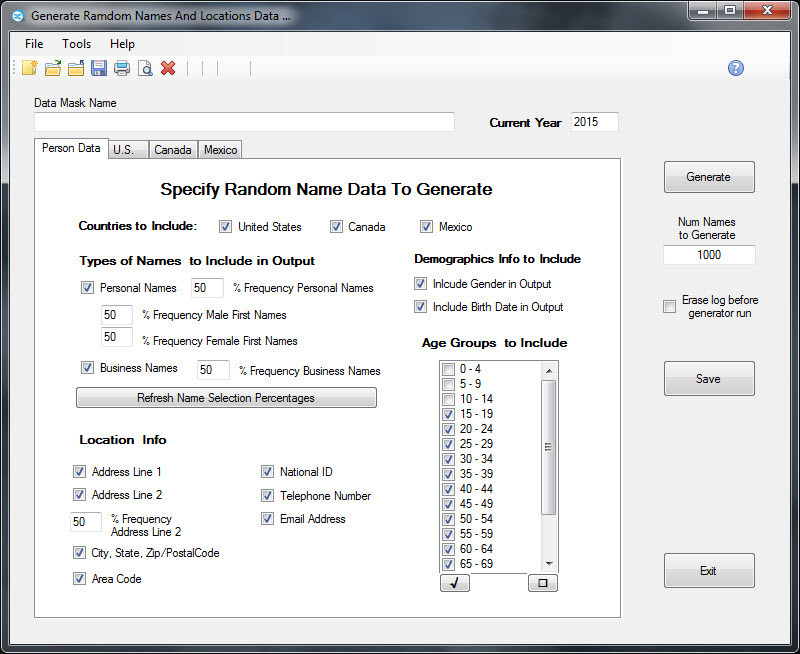Click the uncheck-all square button under the age groups list
The height and width of the screenshot is (654, 800).
[x=543, y=583]
